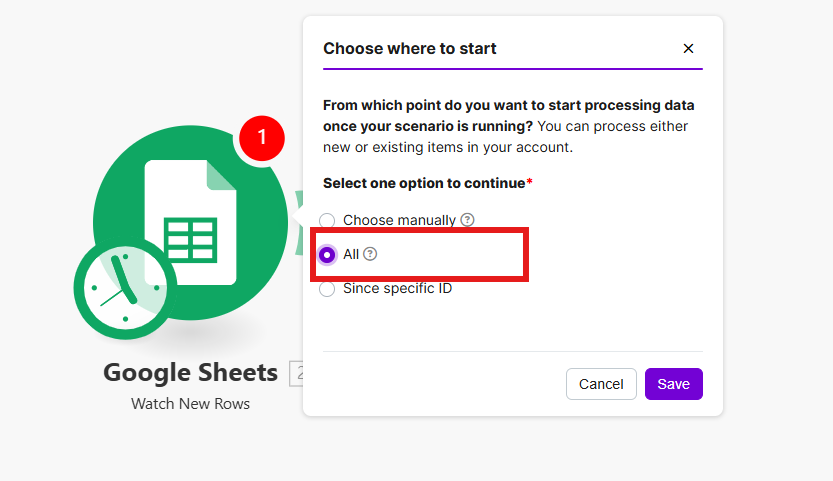833x481 pixels.
Task: Click the Google Sheets module title
Action: coord(190,373)
